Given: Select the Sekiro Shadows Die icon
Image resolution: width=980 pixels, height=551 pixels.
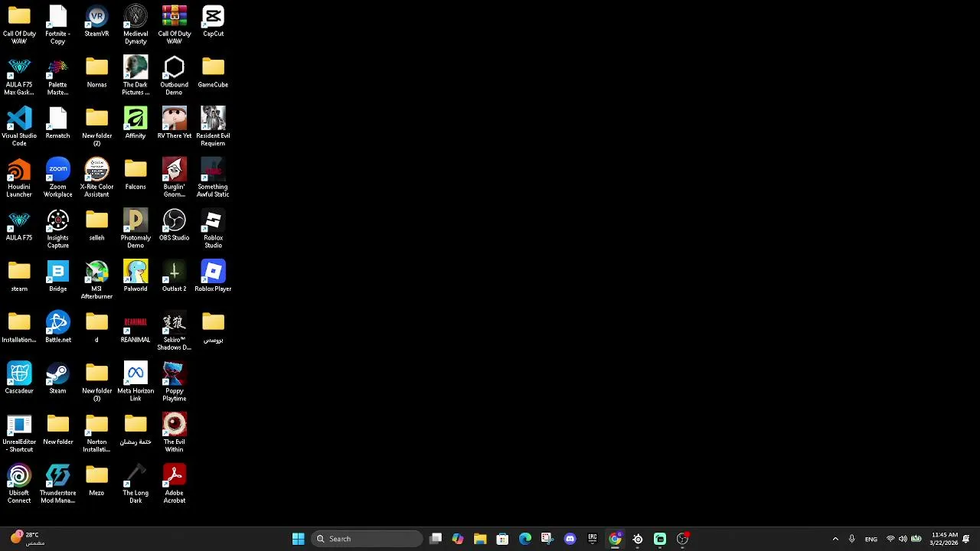Looking at the screenshot, I should [174, 331].
